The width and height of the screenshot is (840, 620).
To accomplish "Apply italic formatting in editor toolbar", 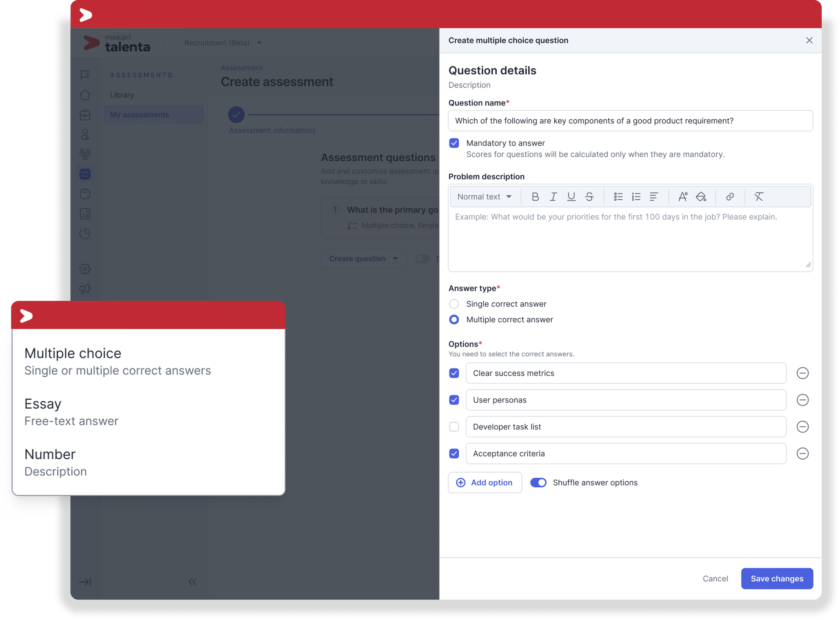I will [x=553, y=197].
